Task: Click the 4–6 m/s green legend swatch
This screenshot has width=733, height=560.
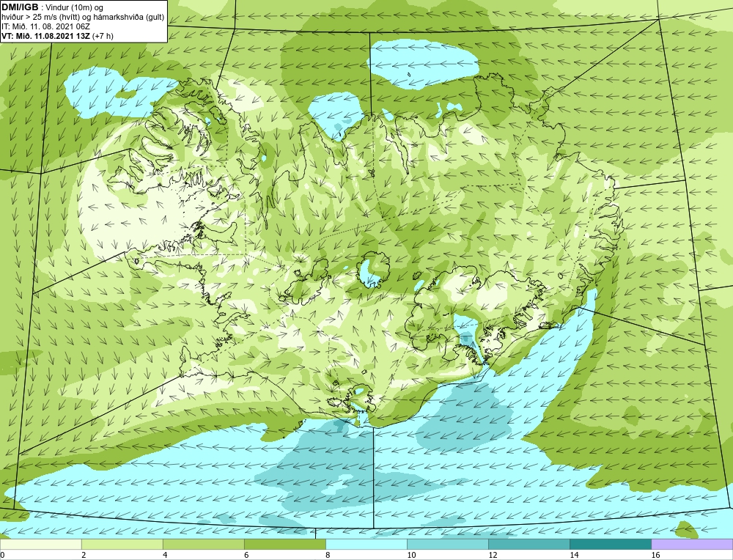Action: [x=203, y=544]
